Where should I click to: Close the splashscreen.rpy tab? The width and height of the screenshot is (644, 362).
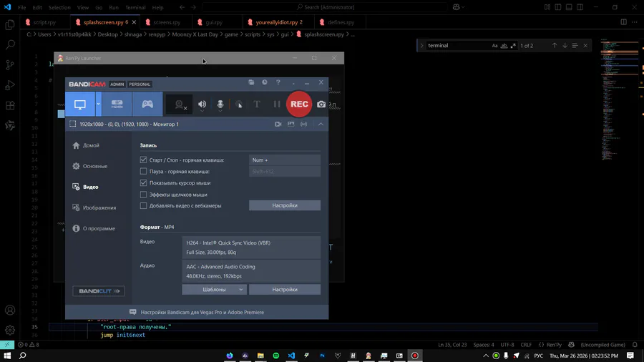point(134,22)
